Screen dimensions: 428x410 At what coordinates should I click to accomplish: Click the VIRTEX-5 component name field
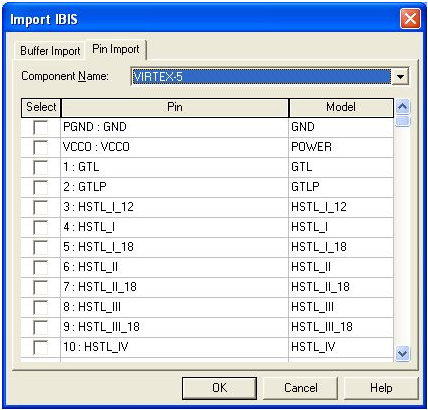tap(261, 77)
